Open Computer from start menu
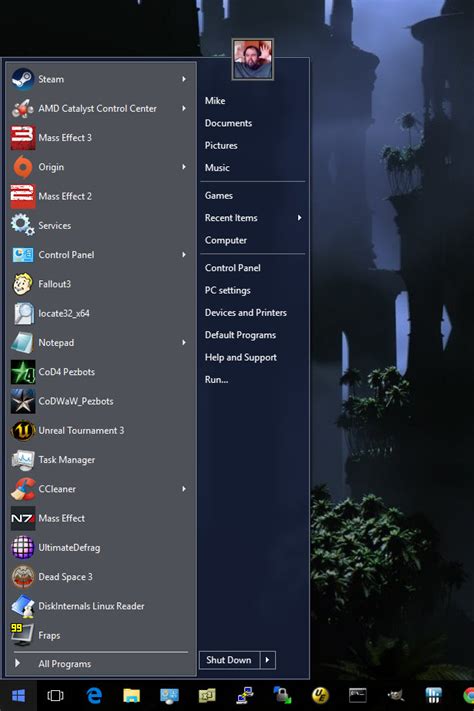 (225, 240)
